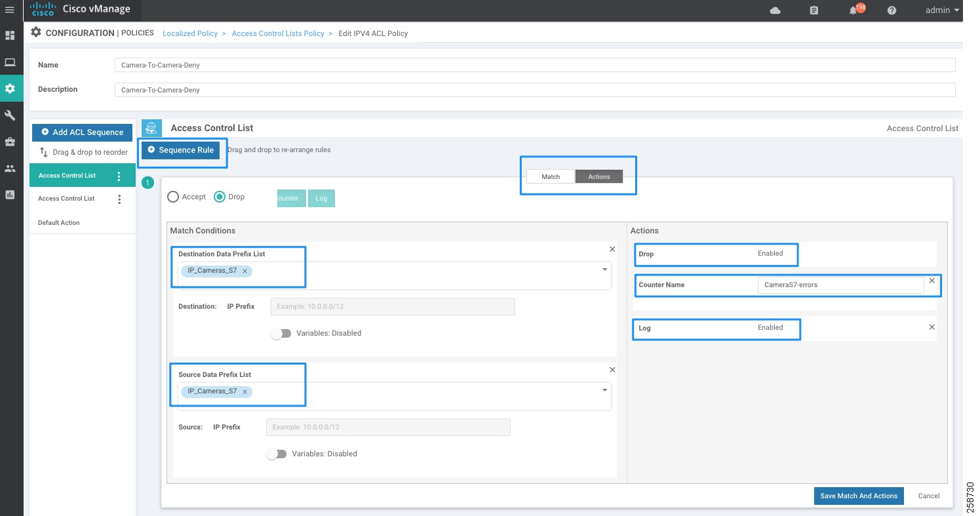
Task: Open the Monitor sidebar icon
Action: [10, 62]
